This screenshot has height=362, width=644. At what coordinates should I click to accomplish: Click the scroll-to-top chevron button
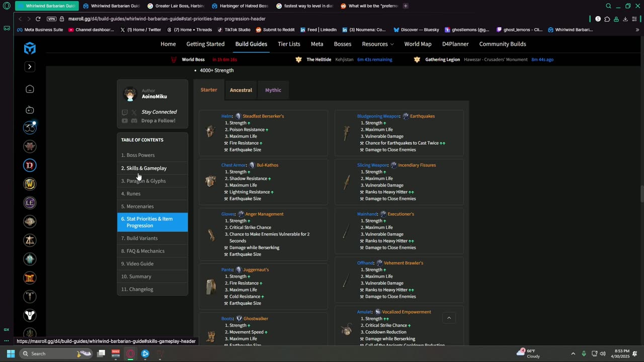click(x=449, y=318)
